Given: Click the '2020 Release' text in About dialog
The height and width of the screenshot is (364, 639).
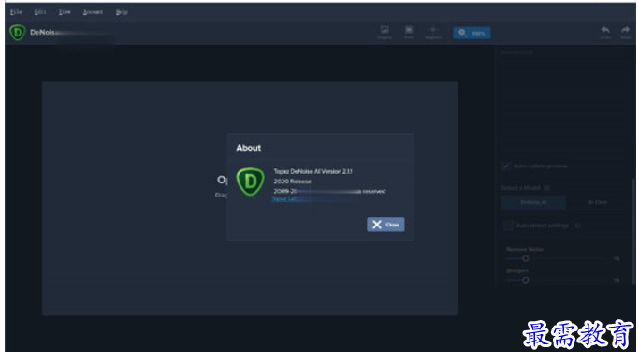Looking at the screenshot, I should tap(292, 182).
